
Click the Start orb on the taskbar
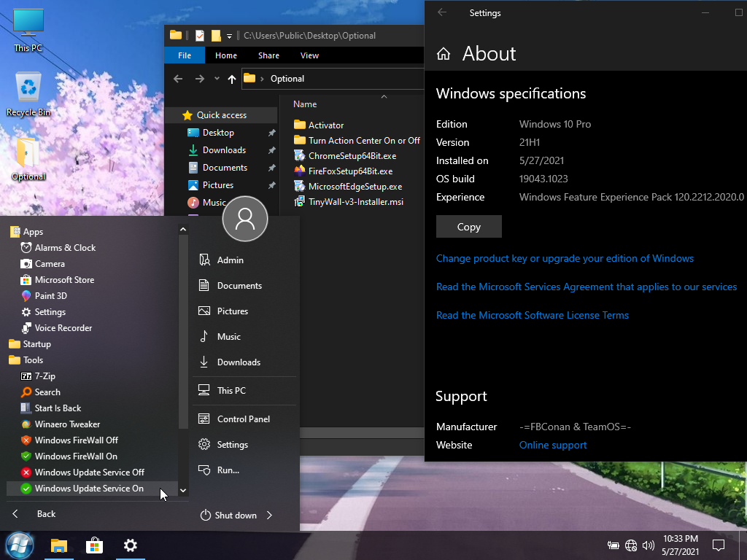[20, 545]
